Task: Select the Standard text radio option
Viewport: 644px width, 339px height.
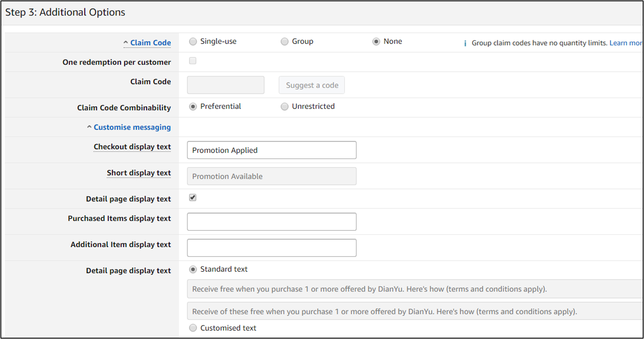Action: pyautogui.click(x=193, y=270)
